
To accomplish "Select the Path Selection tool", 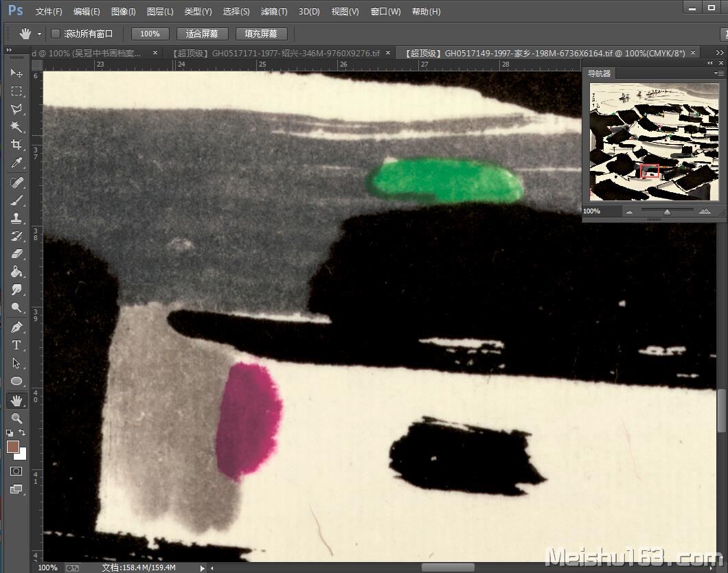I will (16, 363).
